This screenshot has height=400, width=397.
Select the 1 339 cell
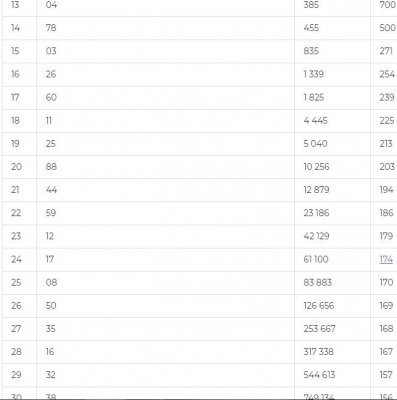coord(313,74)
